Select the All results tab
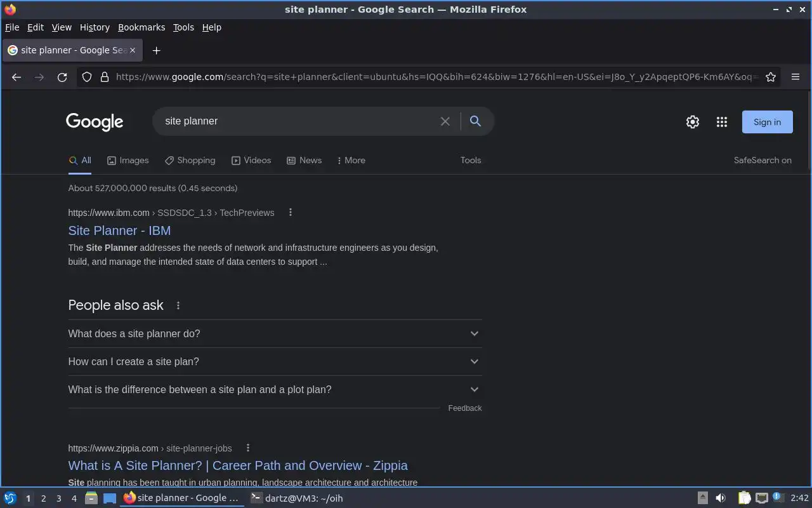Screen dimensions: 812x508 click(x=80, y=160)
